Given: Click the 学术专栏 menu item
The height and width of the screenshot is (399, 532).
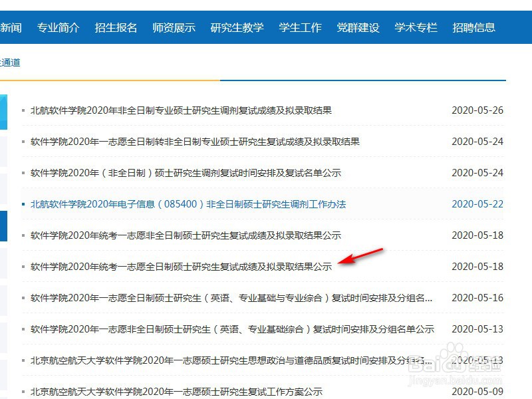Looking at the screenshot, I should (415, 28).
